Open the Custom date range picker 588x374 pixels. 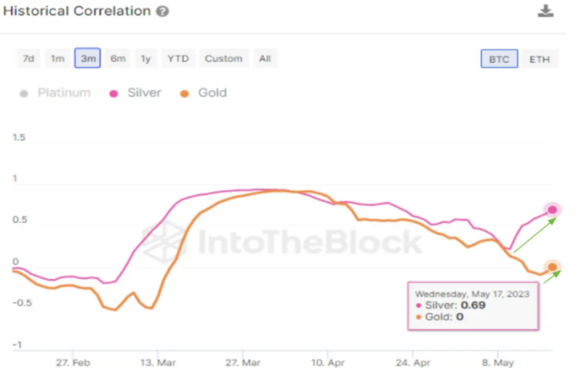224,59
